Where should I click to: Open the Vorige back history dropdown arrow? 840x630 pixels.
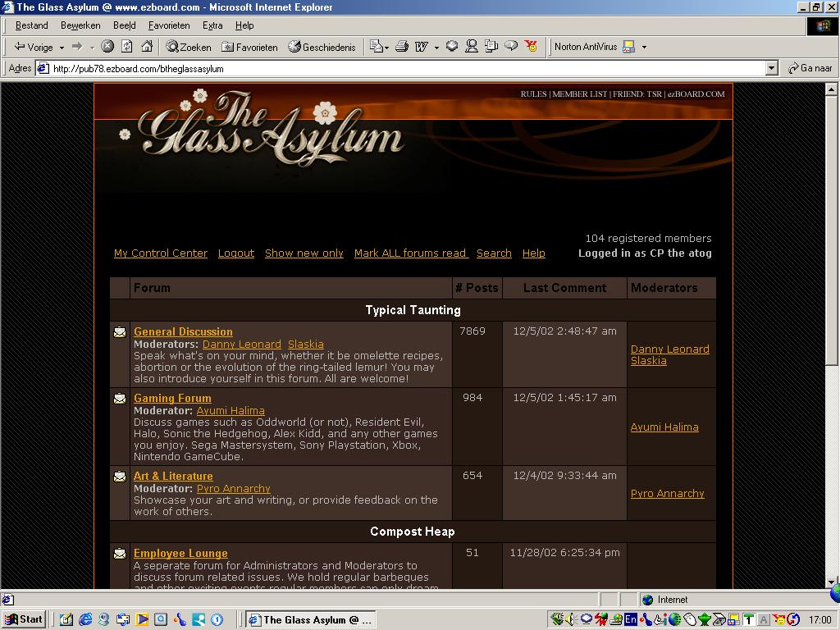62,48
